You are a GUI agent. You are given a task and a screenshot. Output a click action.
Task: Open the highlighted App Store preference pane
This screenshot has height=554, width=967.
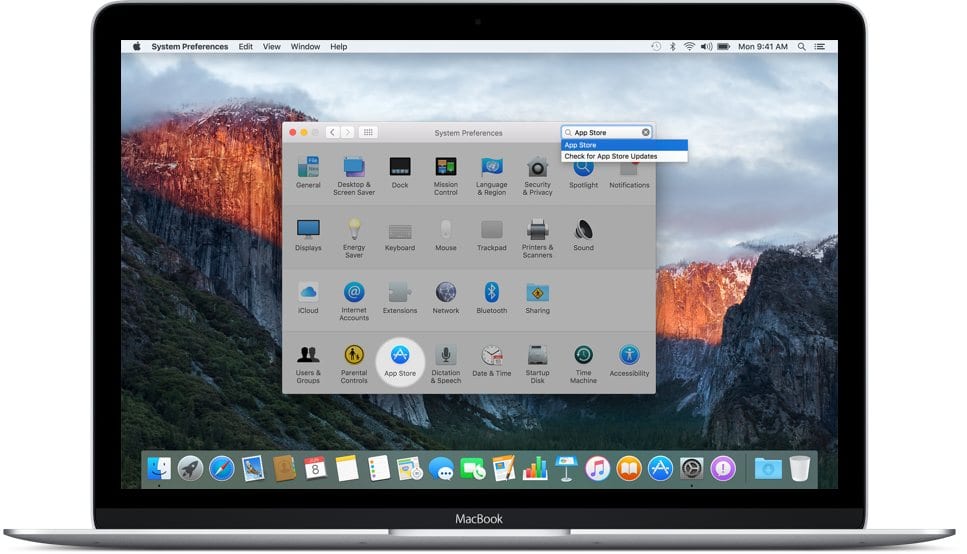click(400, 361)
